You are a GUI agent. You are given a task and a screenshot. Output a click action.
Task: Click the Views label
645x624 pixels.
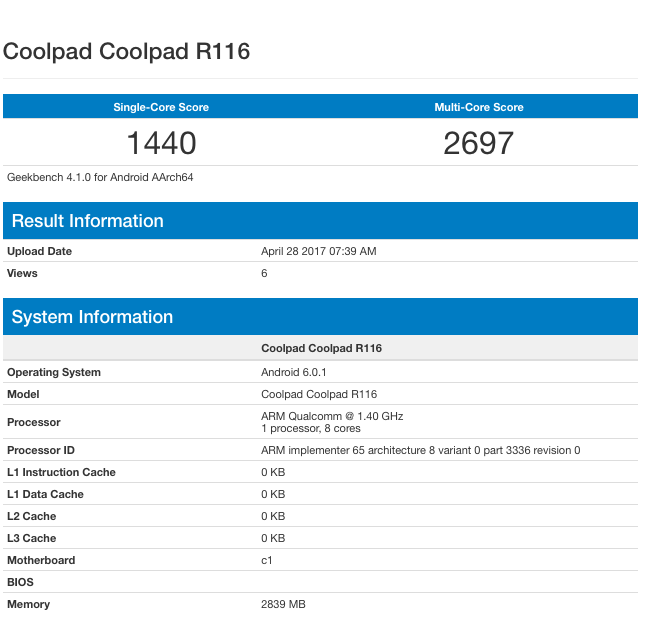pyautogui.click(x=22, y=273)
